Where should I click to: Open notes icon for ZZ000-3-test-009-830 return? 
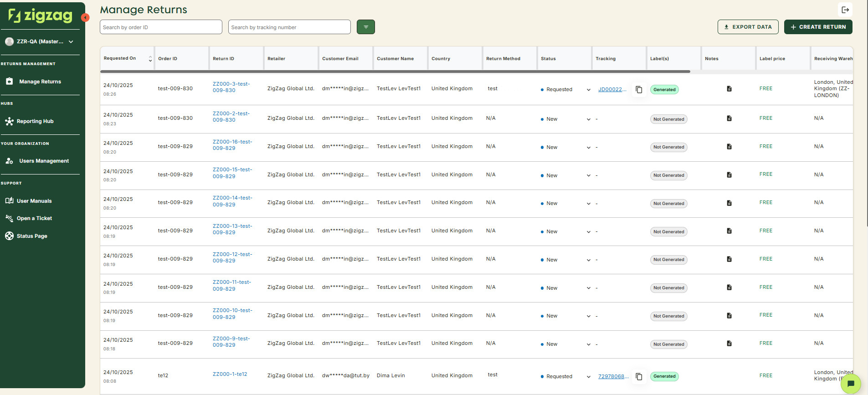[729, 89]
